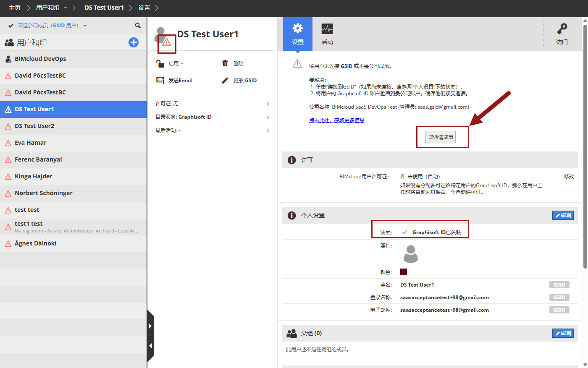
Task: Select Eva Hamar in the users list
Action: 73,143
